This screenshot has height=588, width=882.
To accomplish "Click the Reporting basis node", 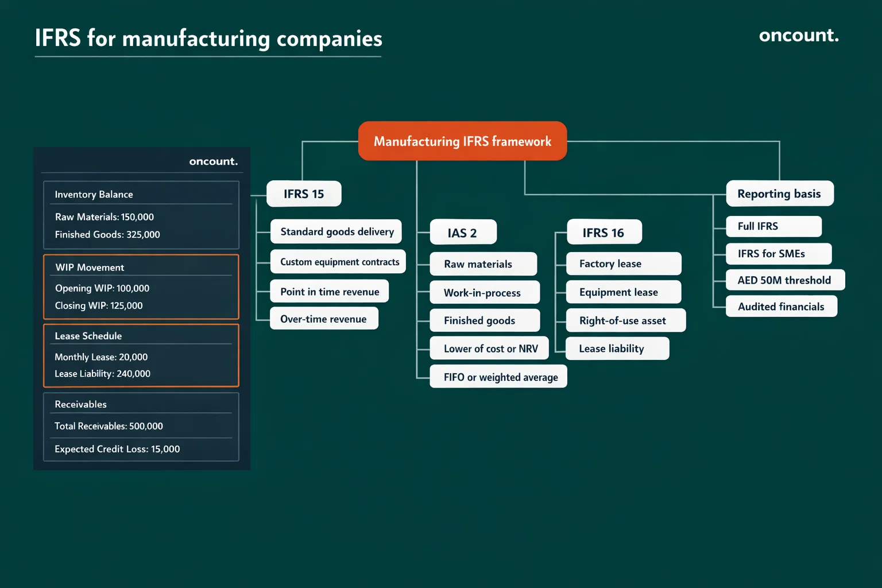I will [x=779, y=194].
